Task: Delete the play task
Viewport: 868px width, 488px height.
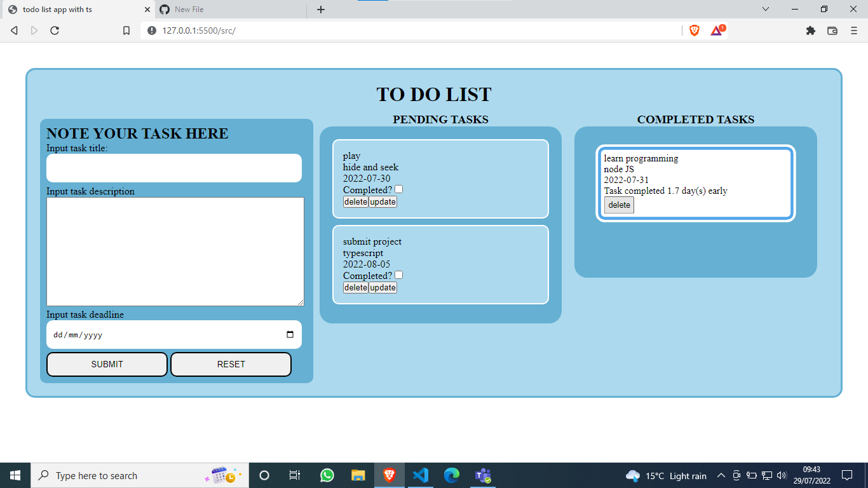Action: pyautogui.click(x=356, y=201)
